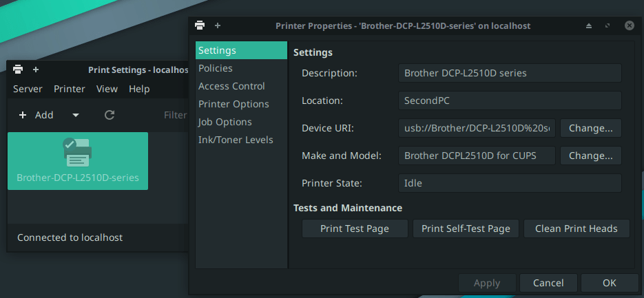Click plus icon in Print Settings title bar

[36, 70]
